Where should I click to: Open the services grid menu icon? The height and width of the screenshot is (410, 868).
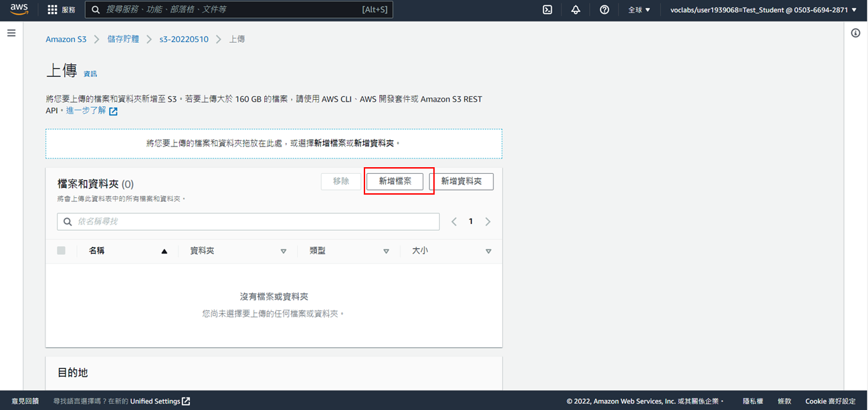[x=52, y=10]
